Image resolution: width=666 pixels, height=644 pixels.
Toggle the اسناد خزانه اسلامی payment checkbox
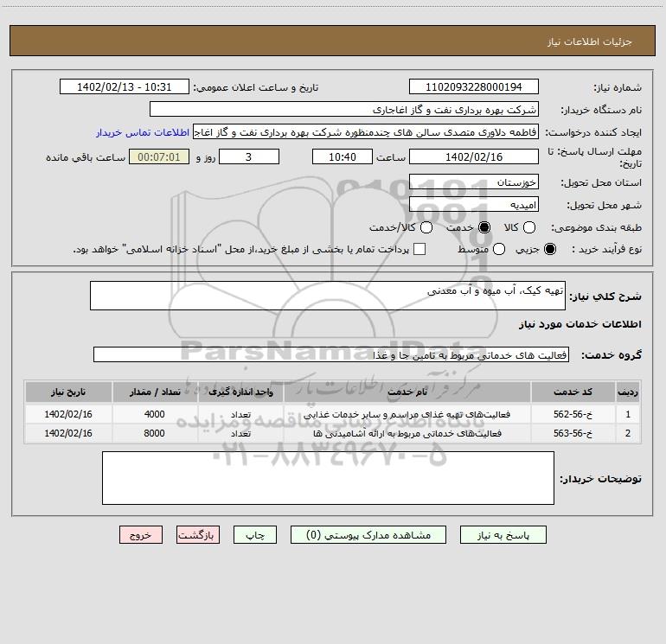[419, 249]
